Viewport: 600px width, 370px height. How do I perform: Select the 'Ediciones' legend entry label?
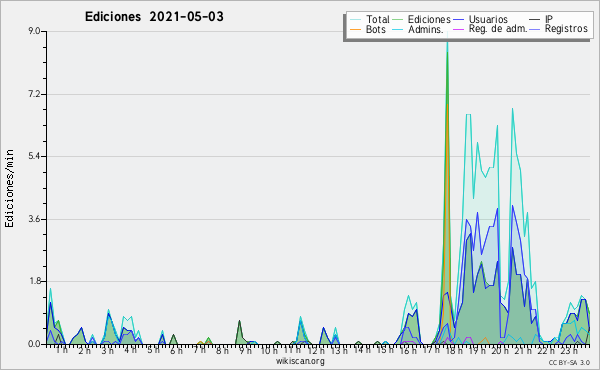pos(429,19)
